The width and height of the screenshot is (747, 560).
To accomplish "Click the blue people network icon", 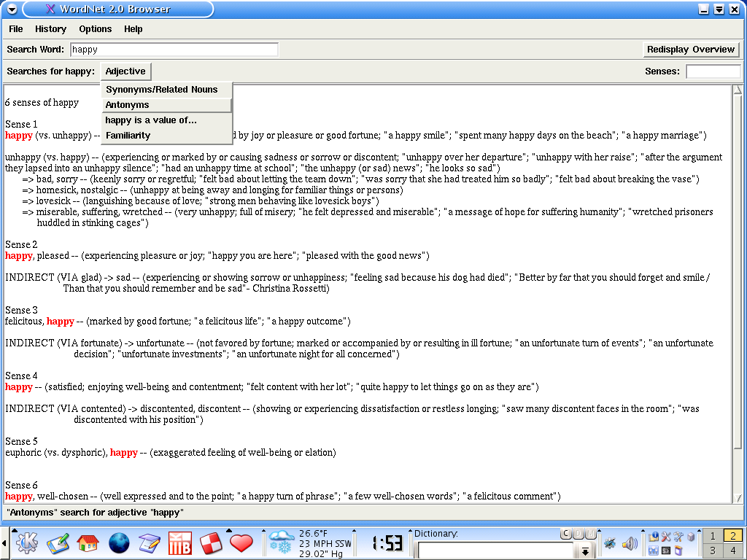I will (654, 551).
